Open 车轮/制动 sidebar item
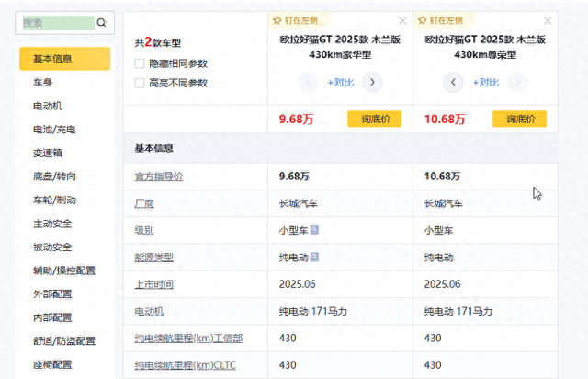Screen dimensions: 588x379 (54, 201)
